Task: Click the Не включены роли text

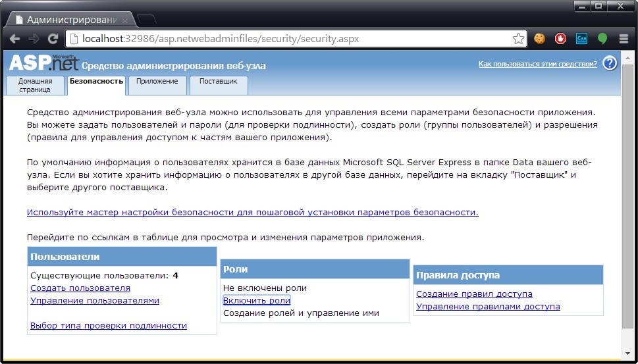Action: tap(265, 288)
